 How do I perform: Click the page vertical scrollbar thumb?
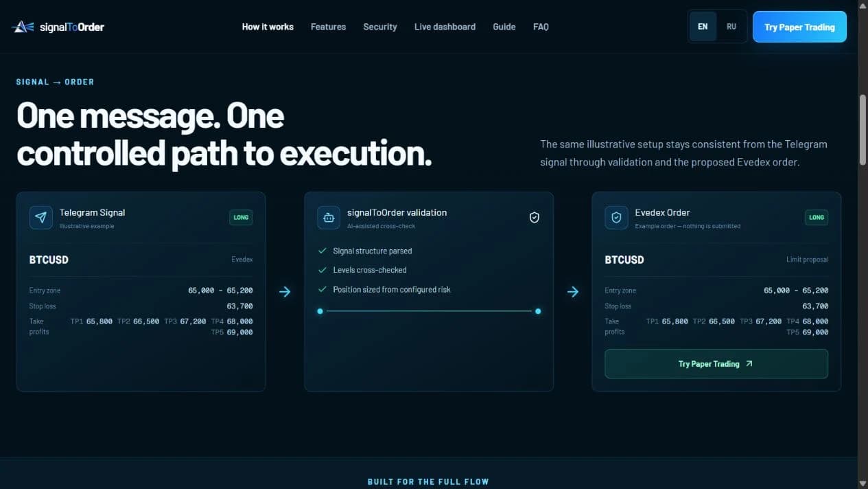coord(863,129)
